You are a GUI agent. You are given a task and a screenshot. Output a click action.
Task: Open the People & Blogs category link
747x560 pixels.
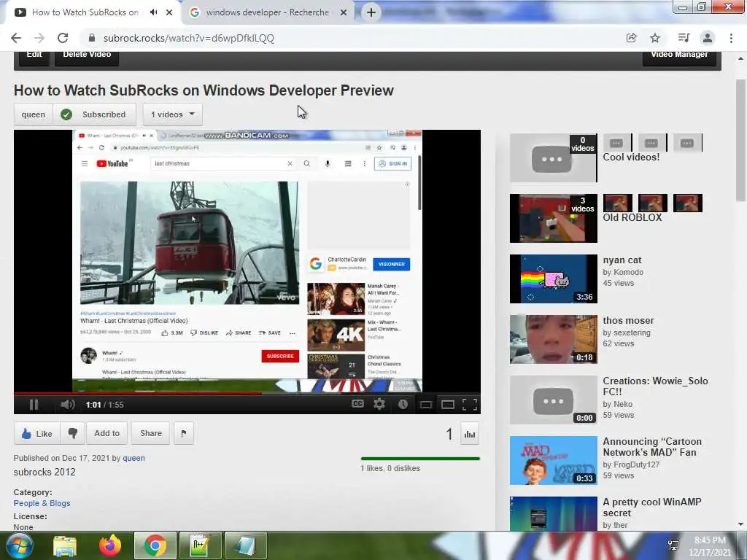42,503
